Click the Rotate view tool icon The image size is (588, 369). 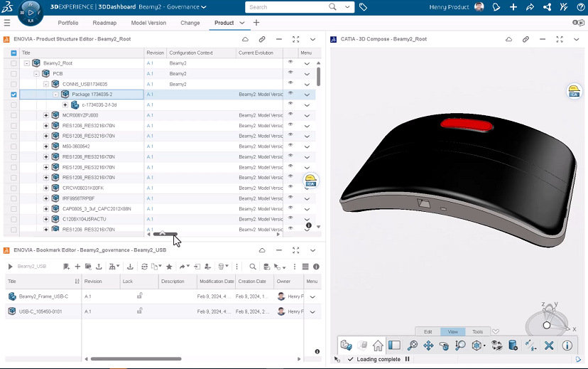pos(445,346)
